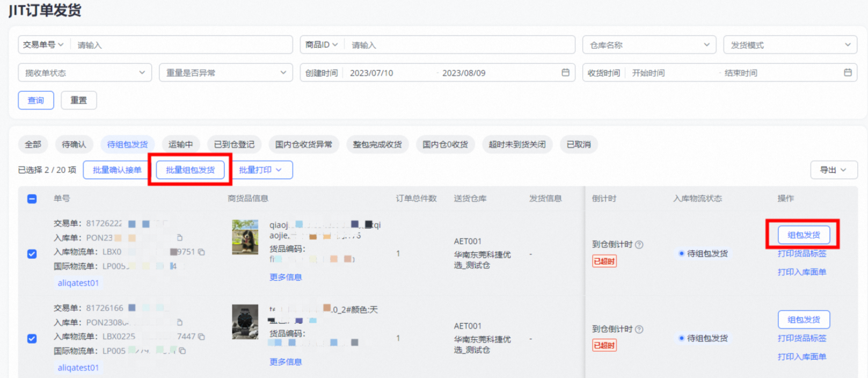
Task: Copy the first order's 入库物流单 number
Action: pos(201,252)
